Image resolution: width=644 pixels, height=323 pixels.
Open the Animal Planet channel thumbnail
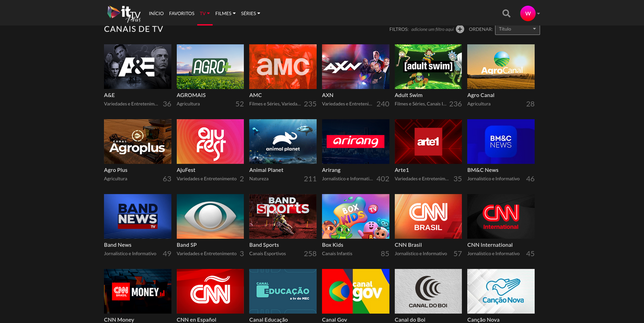(x=283, y=141)
